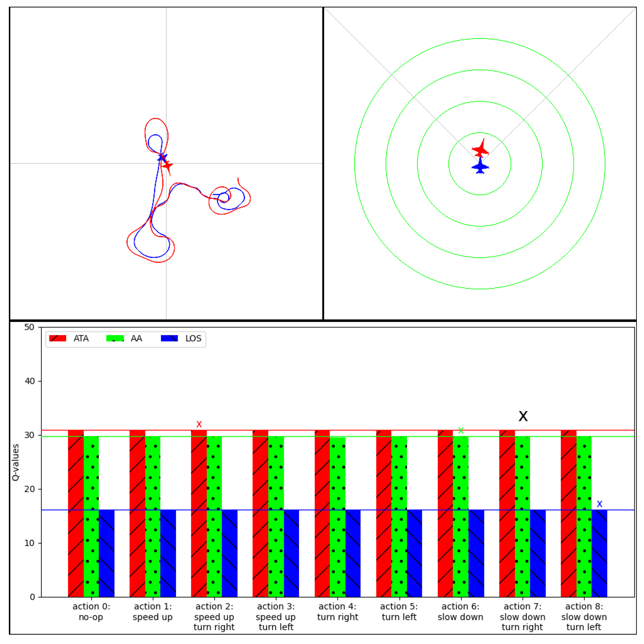Click the green AA legend swatch
This screenshot has height=644, width=644.
pos(115,338)
